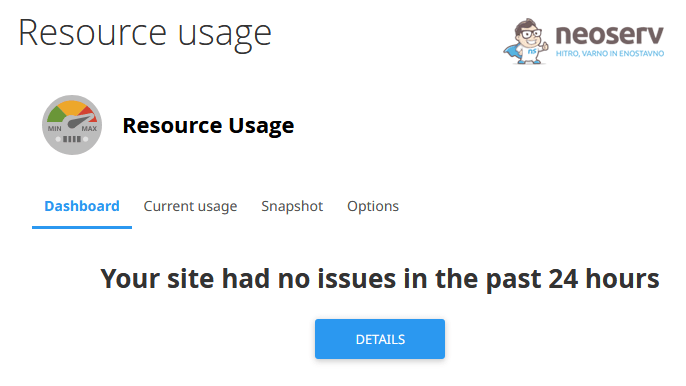Click the HITRO, VARNO IN ENOSTAVNO tagline
This screenshot has width=686, height=386.
point(610,53)
